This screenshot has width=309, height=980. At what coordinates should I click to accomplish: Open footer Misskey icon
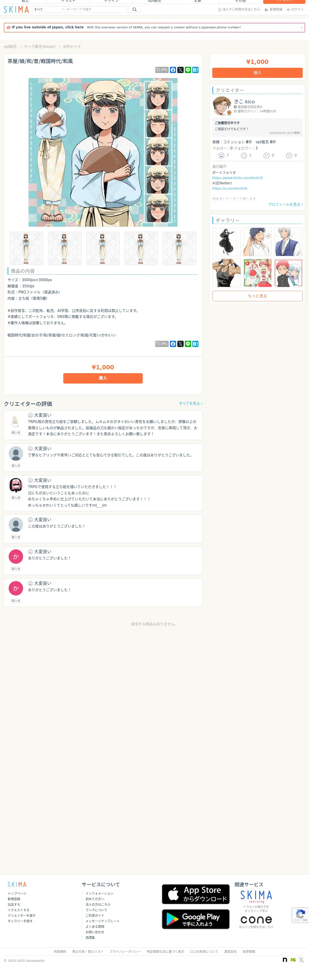click(x=293, y=960)
